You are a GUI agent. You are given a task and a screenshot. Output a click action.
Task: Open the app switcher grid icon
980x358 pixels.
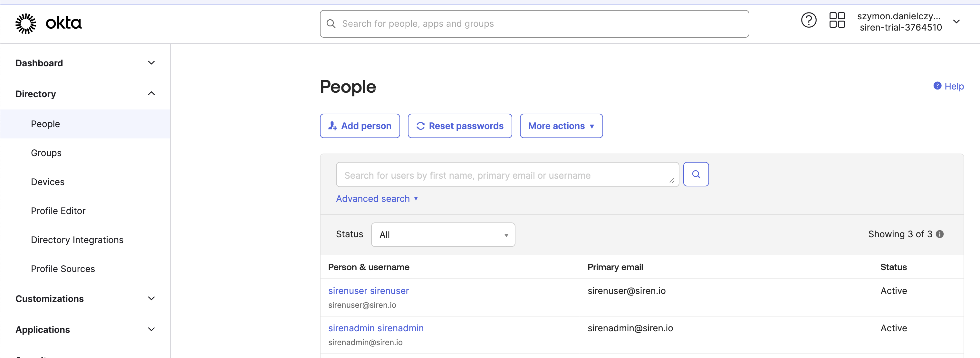point(837,21)
